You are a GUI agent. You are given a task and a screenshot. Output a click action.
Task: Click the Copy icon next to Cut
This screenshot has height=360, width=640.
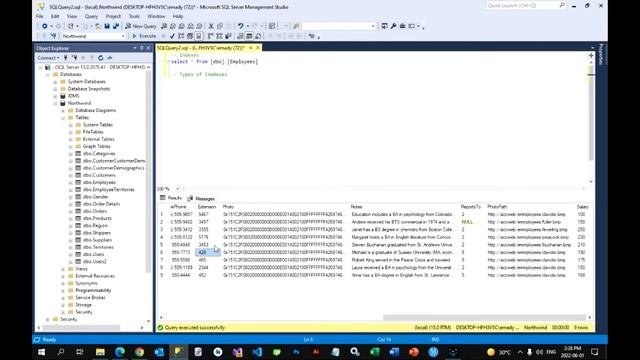(220, 26)
